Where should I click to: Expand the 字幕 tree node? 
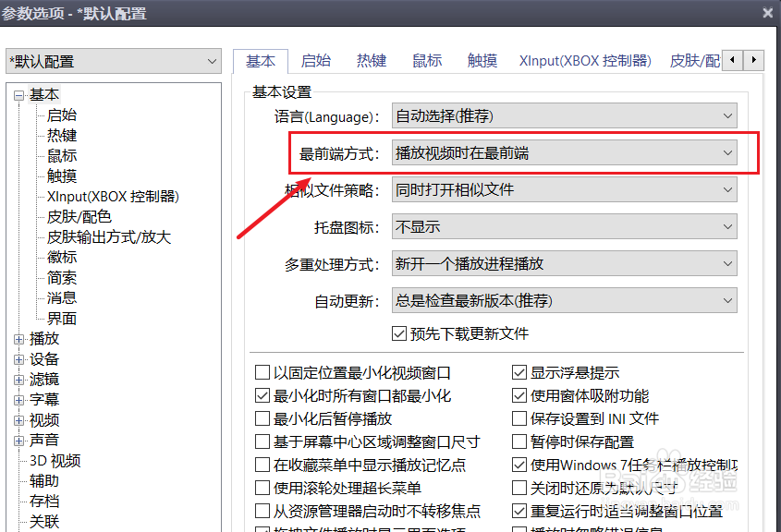(x=19, y=399)
